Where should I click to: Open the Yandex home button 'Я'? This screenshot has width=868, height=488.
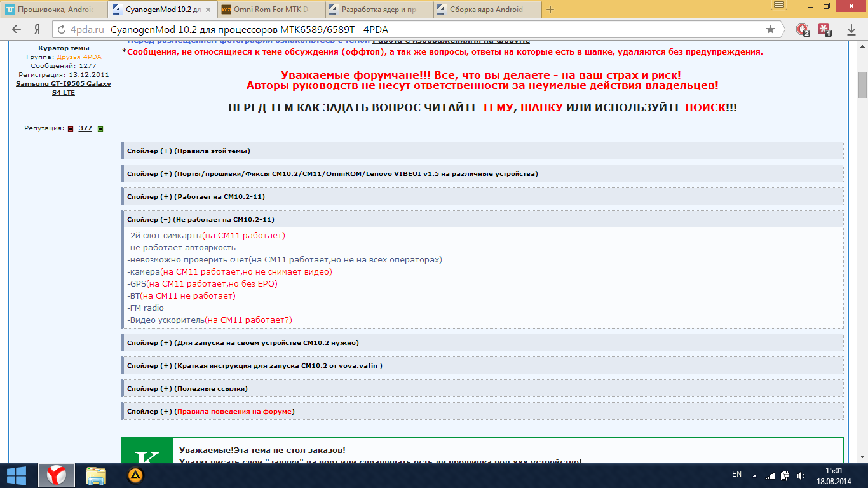[37, 29]
